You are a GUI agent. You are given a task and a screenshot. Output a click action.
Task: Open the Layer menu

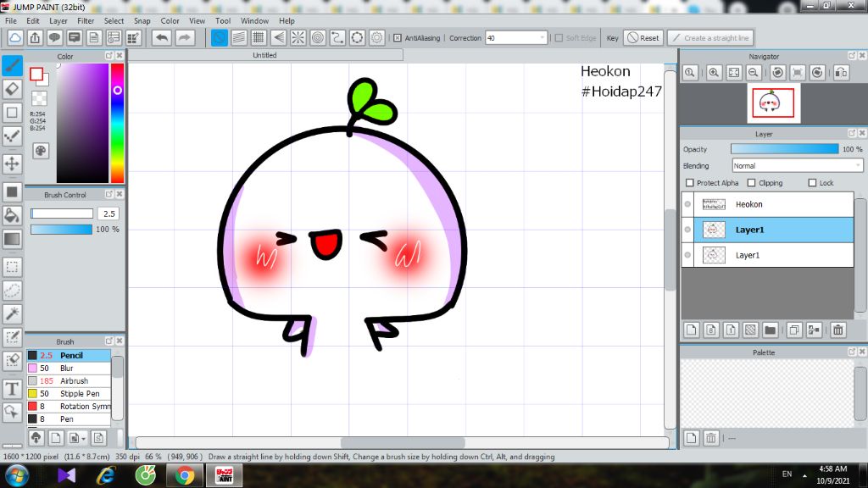point(58,20)
